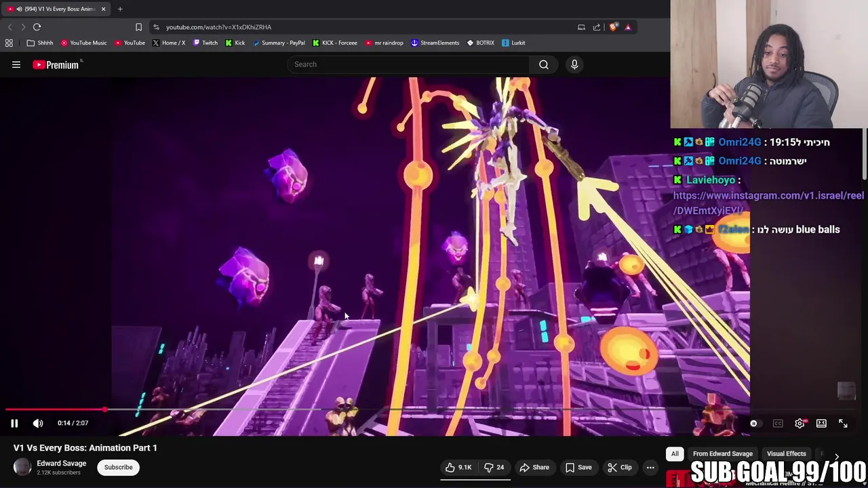Open the YouTube hamburger guide menu
This screenshot has height=488, width=868.
tap(16, 64)
